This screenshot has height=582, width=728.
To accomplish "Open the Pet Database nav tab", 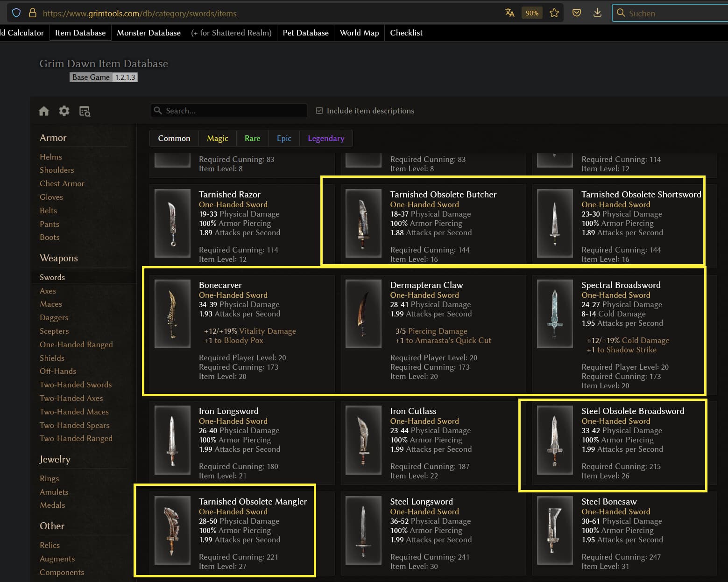I will click(x=306, y=33).
